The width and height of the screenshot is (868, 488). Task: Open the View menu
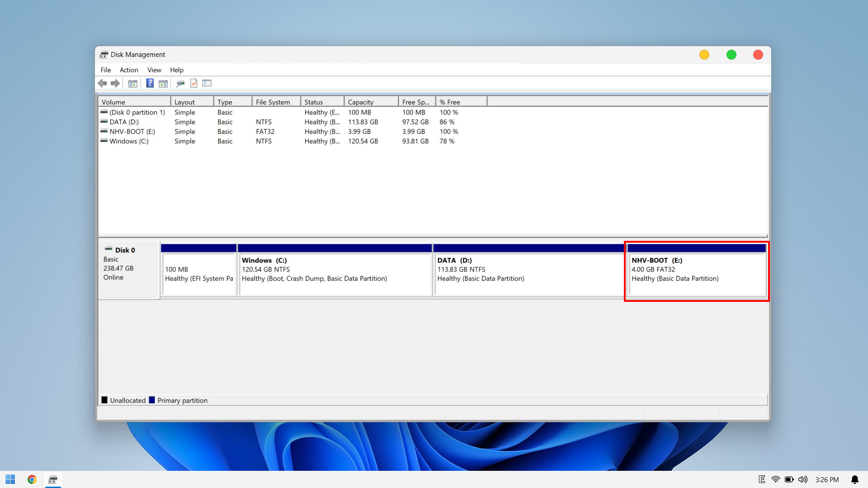coord(154,70)
